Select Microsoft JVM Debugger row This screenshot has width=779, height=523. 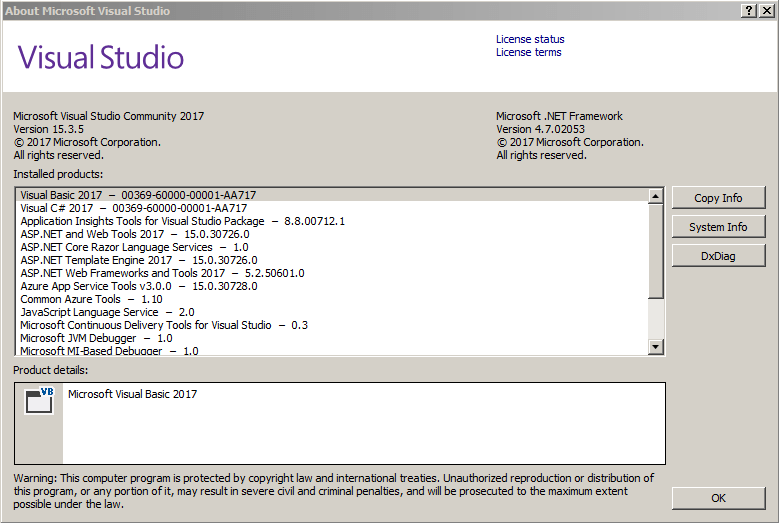click(333, 338)
